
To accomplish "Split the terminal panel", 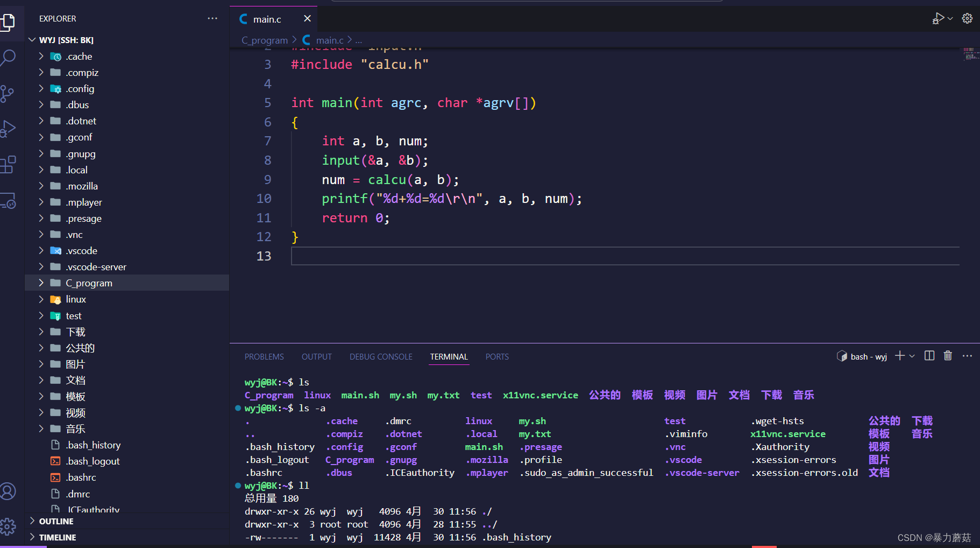I will point(929,356).
